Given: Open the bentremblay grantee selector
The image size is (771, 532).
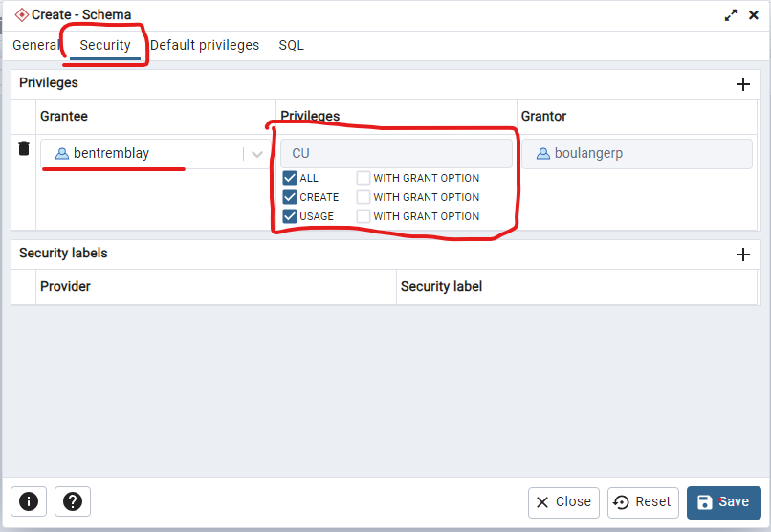Looking at the screenshot, I should (143, 154).
